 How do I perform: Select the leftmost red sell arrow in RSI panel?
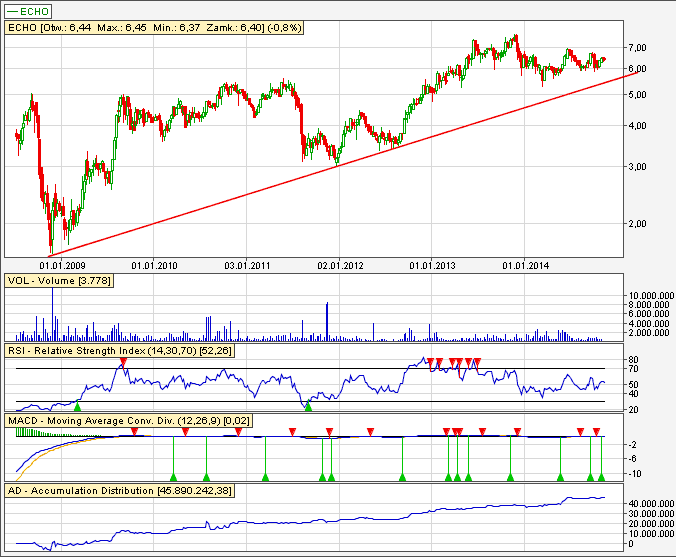click(123, 362)
